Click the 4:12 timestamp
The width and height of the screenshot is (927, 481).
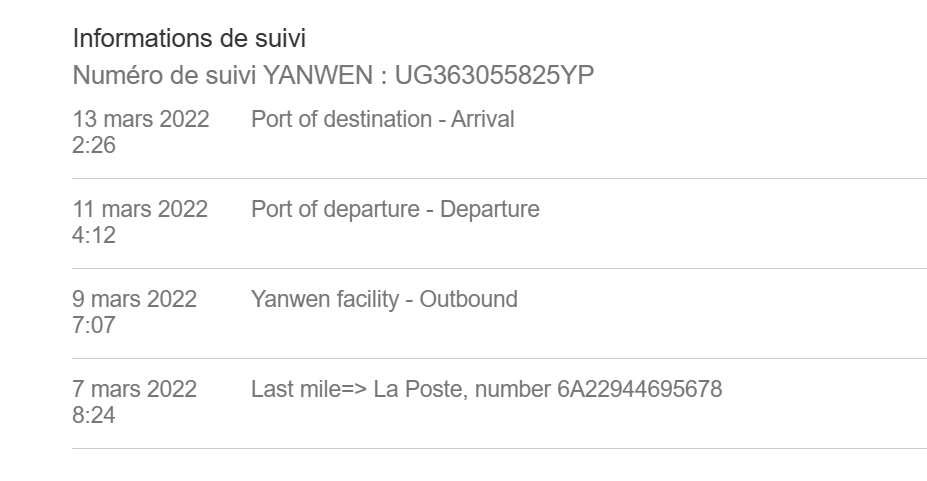coord(94,236)
